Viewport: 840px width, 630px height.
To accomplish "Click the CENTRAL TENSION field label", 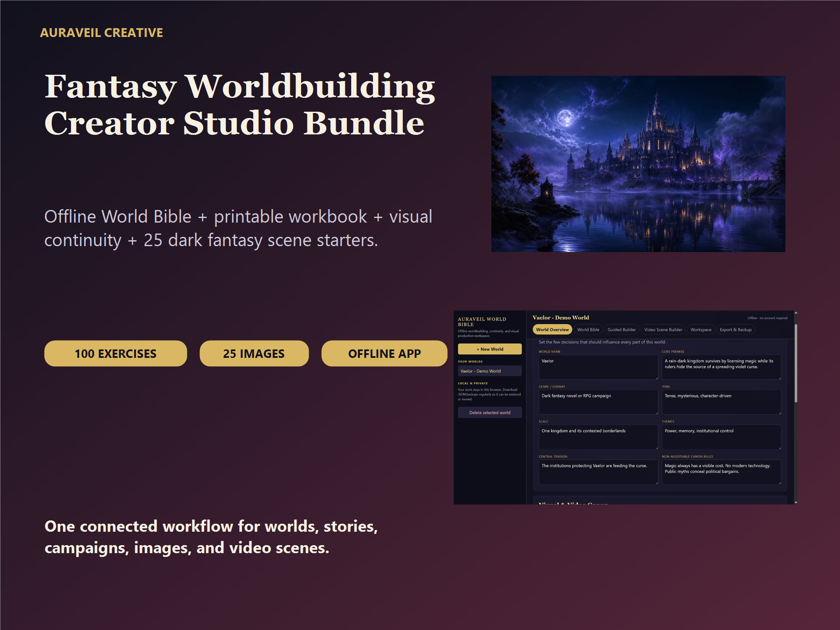I will coord(553,457).
